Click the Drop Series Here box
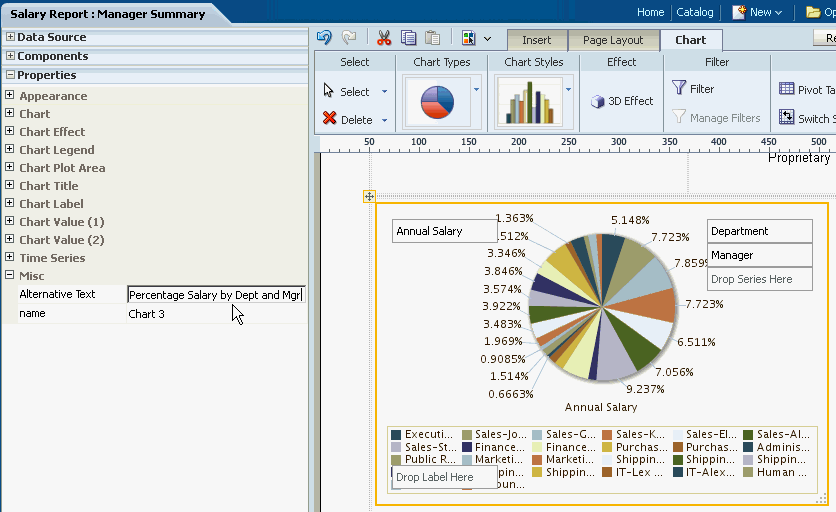 [760, 279]
